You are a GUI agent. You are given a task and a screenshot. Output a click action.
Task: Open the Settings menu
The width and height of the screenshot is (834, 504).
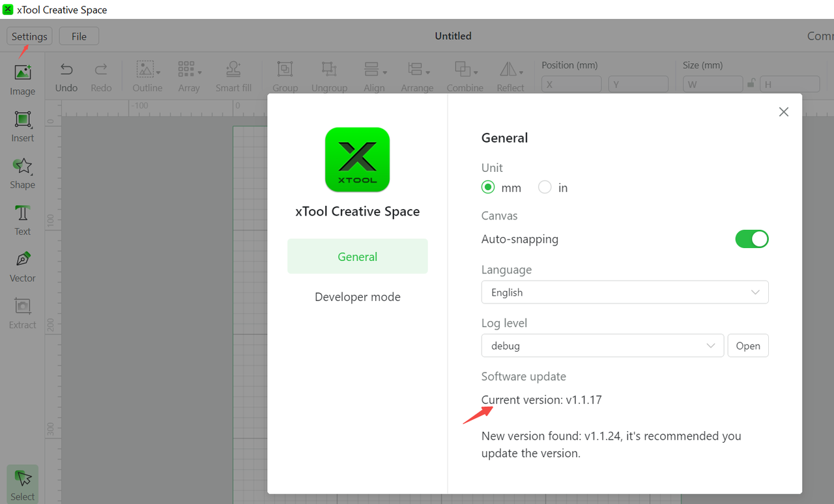(x=29, y=36)
